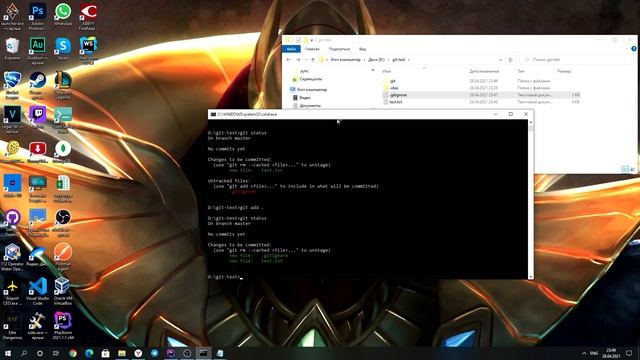Open the Excel spreadsheet file on the desktop
640x360 pixels.
pyautogui.click(x=63, y=188)
